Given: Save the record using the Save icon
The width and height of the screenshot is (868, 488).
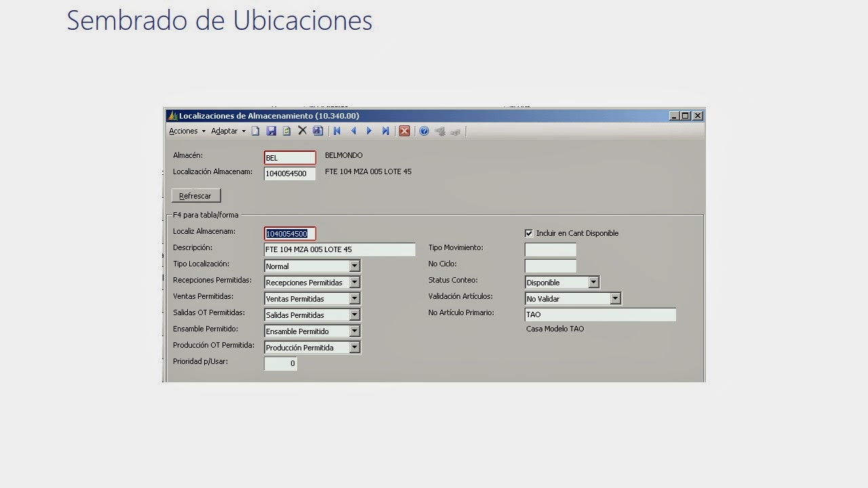Looking at the screenshot, I should pos(271,131).
